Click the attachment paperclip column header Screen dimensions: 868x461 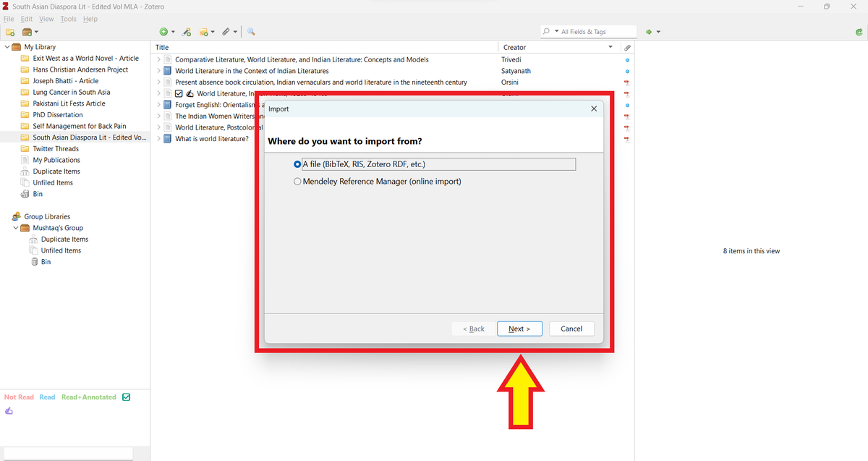[x=627, y=47]
